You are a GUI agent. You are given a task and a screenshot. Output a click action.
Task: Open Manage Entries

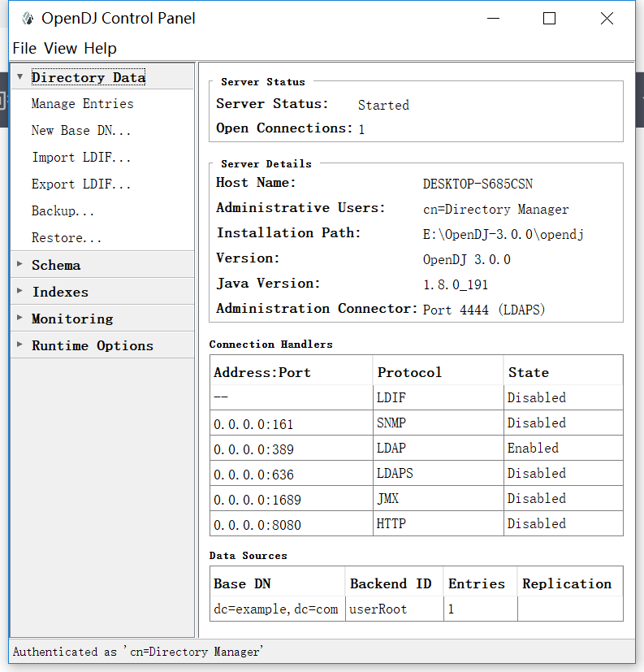82,104
